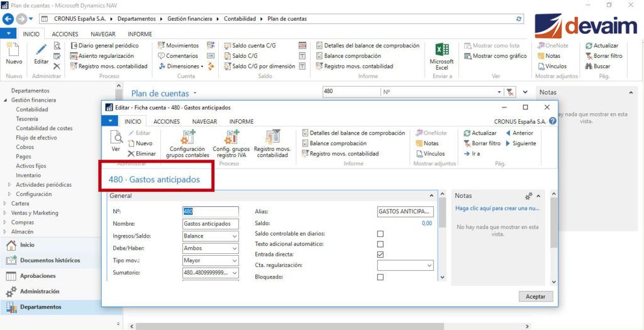644x330 pixels.
Task: Click Siguiente arrow in dialog
Action: pyautogui.click(x=521, y=143)
